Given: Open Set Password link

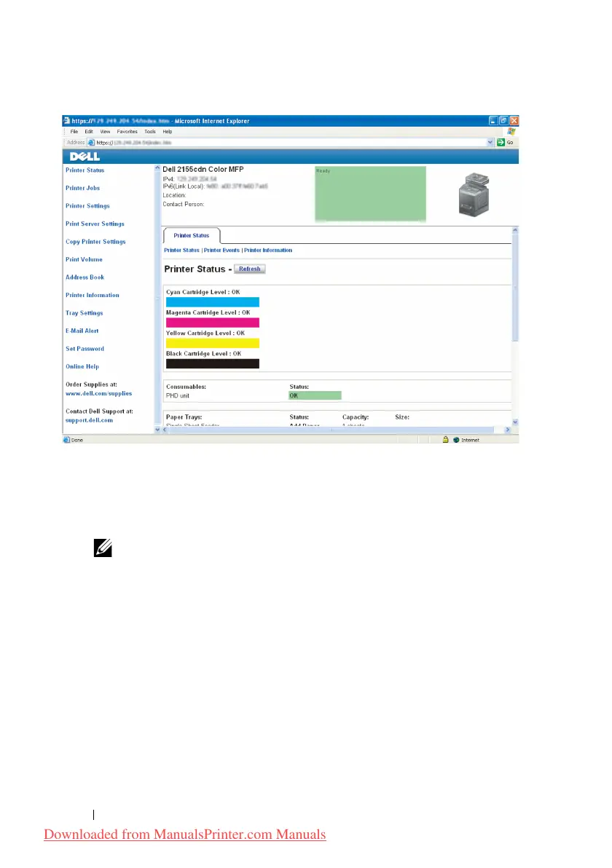Looking at the screenshot, I should (85, 349).
